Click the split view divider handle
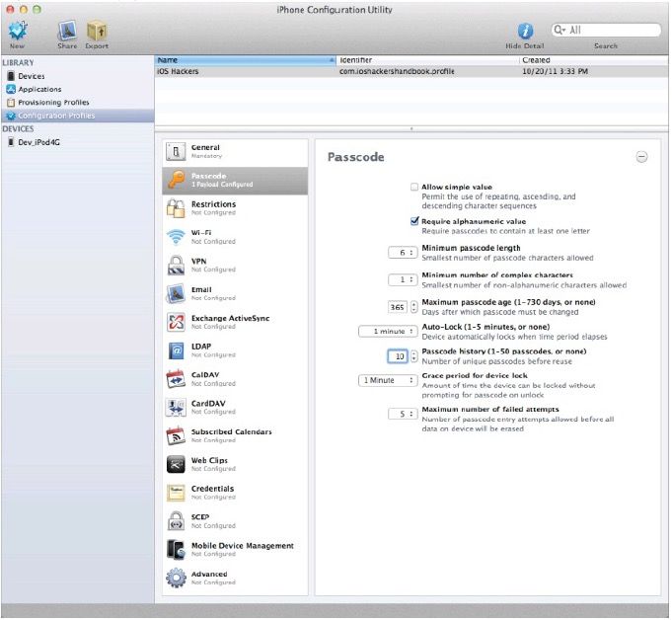This screenshot has width=672, height=620. click(411, 128)
